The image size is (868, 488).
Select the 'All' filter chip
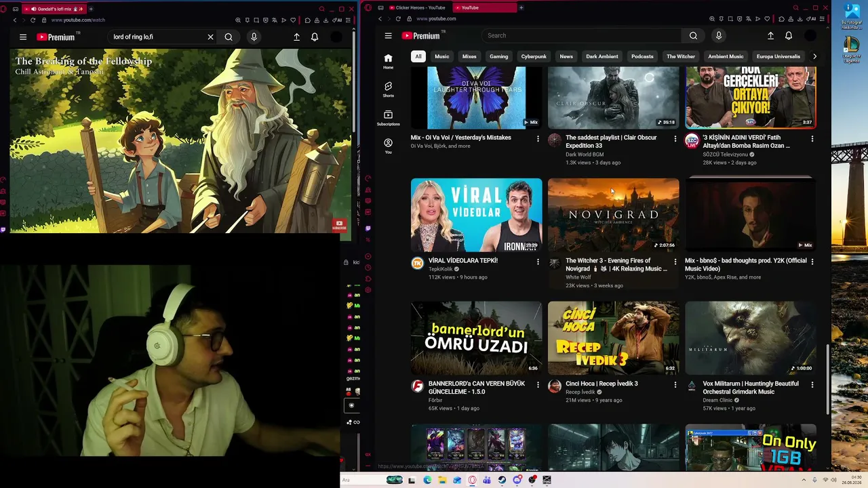tap(418, 56)
